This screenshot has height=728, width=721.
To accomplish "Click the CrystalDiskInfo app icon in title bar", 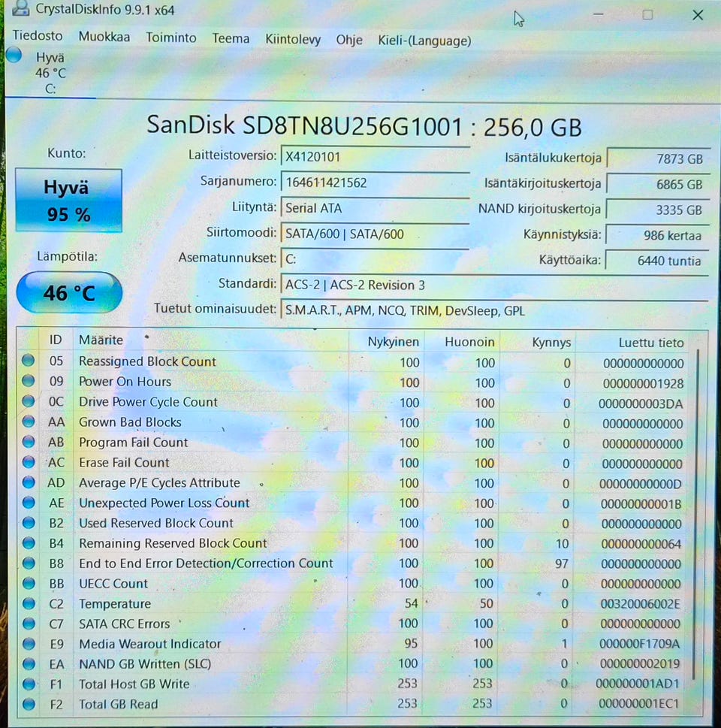I will [x=20, y=8].
